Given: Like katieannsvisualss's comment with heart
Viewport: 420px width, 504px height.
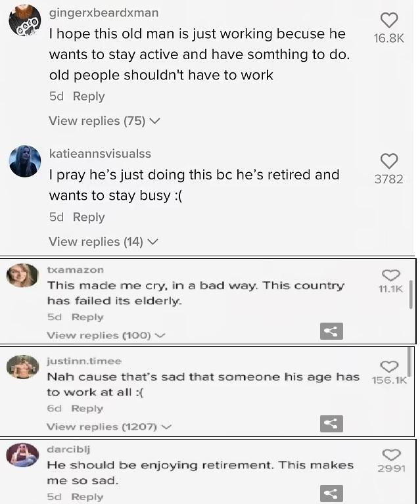Looking at the screenshot, I should click(x=388, y=161).
